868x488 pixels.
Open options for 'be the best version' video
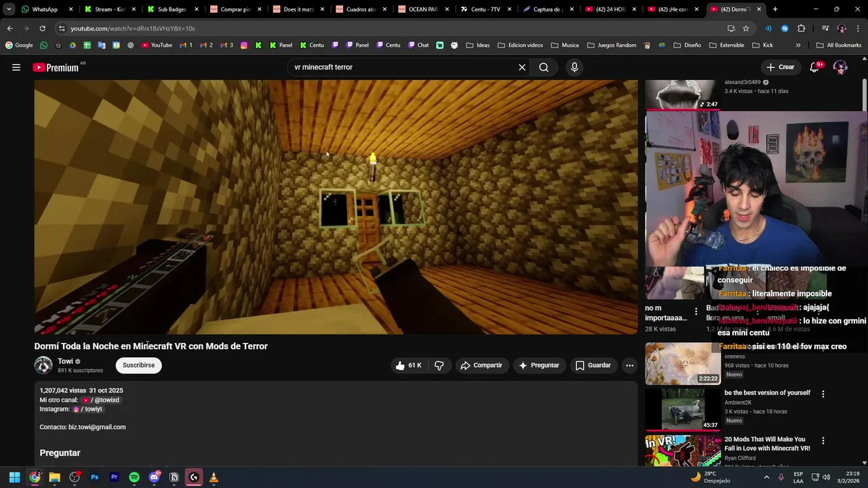(823, 394)
